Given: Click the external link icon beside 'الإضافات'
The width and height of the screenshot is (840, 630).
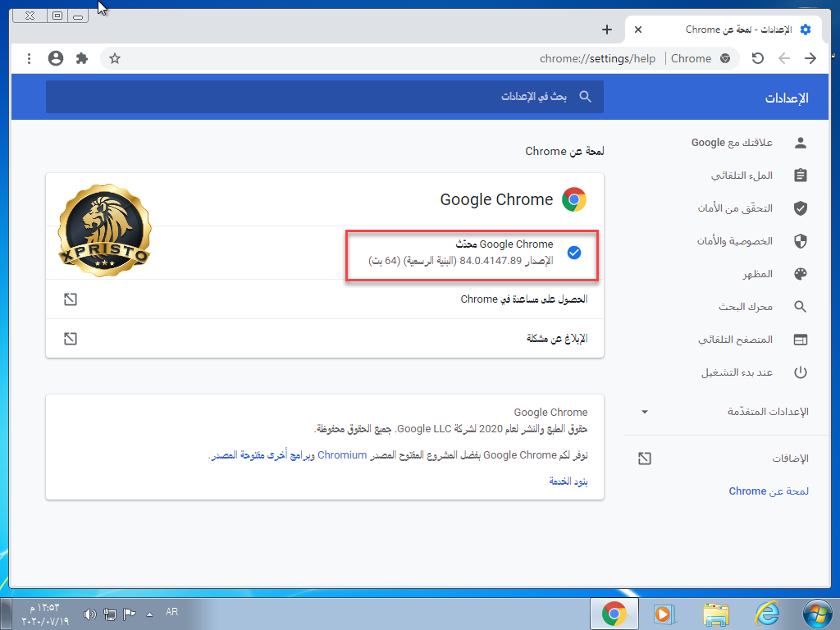Looking at the screenshot, I should pyautogui.click(x=645, y=458).
